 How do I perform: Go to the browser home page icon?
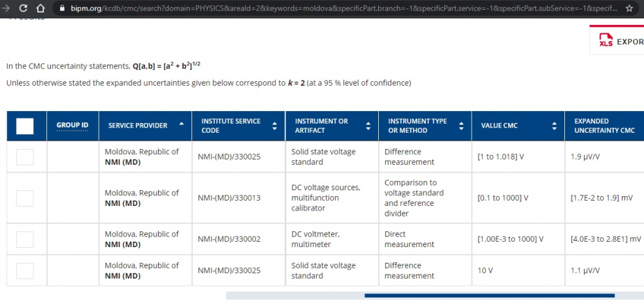(40, 8)
